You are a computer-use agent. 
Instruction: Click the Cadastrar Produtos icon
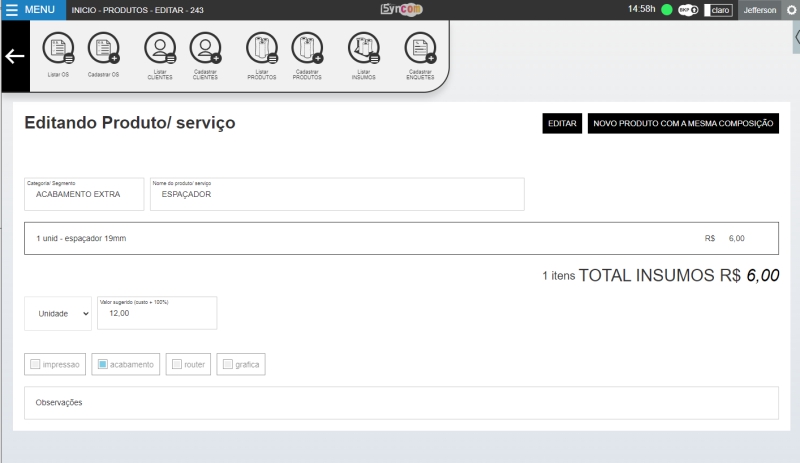tap(307, 49)
